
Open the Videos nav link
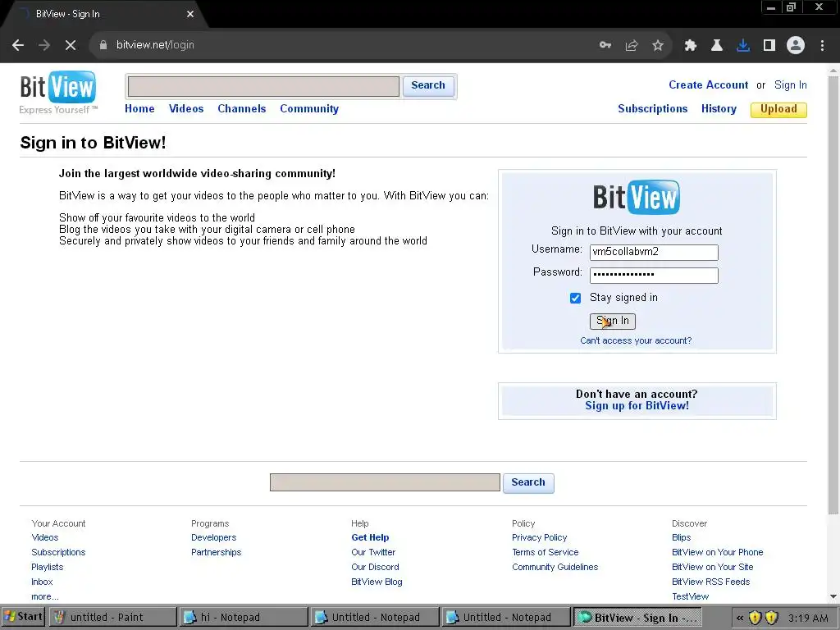(186, 109)
